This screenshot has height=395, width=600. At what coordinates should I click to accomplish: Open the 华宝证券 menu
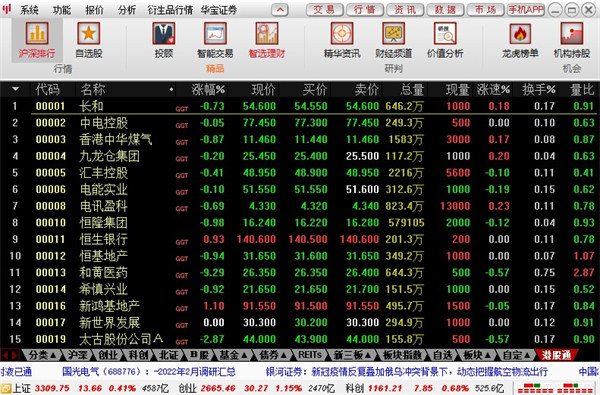pos(218,10)
